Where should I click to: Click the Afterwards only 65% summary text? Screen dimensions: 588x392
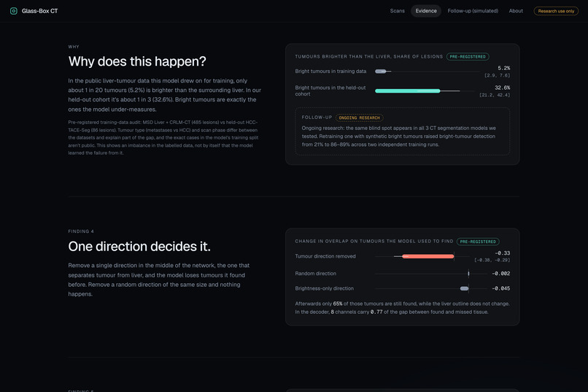pos(403,307)
